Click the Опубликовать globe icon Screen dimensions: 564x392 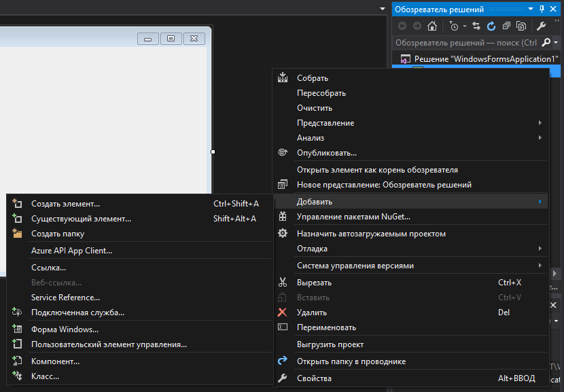(283, 152)
